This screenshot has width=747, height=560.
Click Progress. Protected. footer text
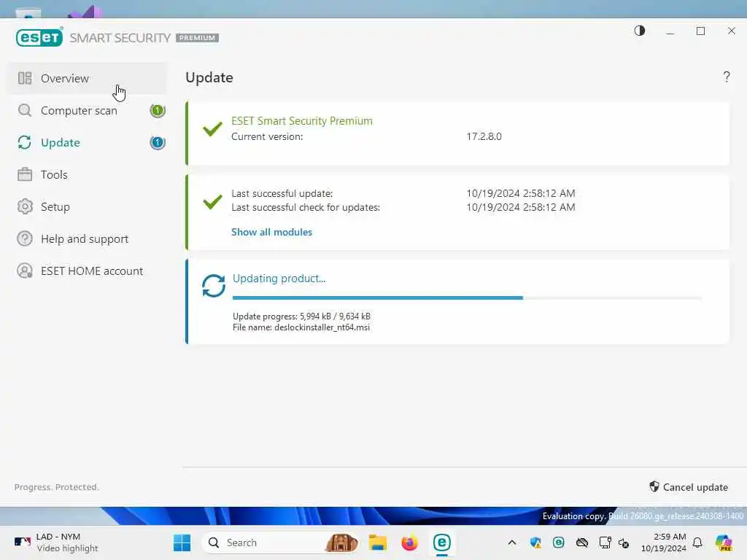[x=57, y=486]
